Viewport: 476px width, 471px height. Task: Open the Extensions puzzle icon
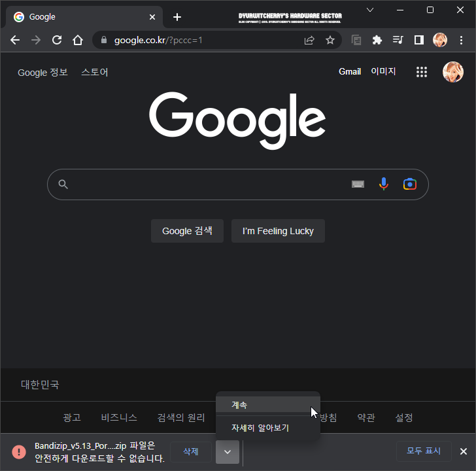point(377,40)
